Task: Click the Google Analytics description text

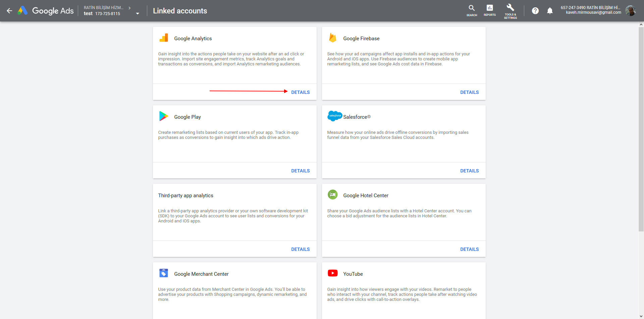Action: [231, 59]
